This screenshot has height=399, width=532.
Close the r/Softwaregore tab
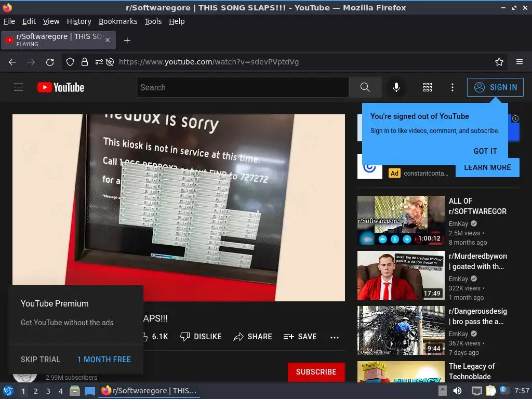(x=108, y=40)
